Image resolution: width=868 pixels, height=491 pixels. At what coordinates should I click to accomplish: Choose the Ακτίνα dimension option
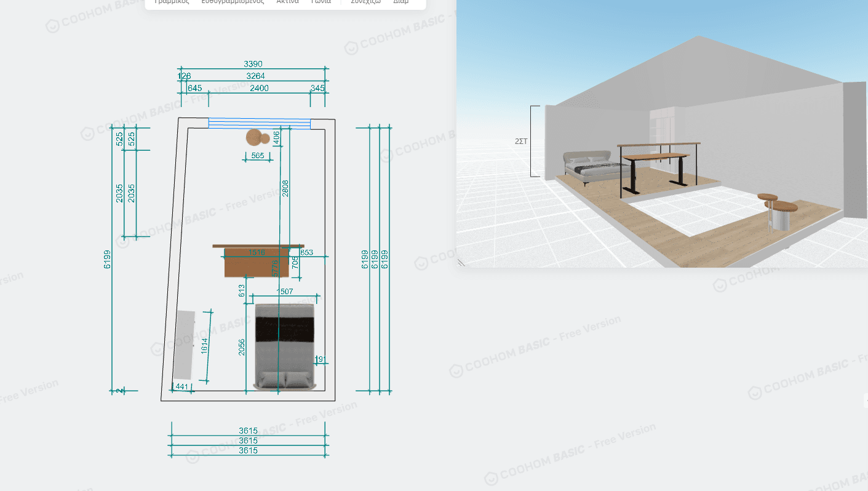click(x=287, y=2)
